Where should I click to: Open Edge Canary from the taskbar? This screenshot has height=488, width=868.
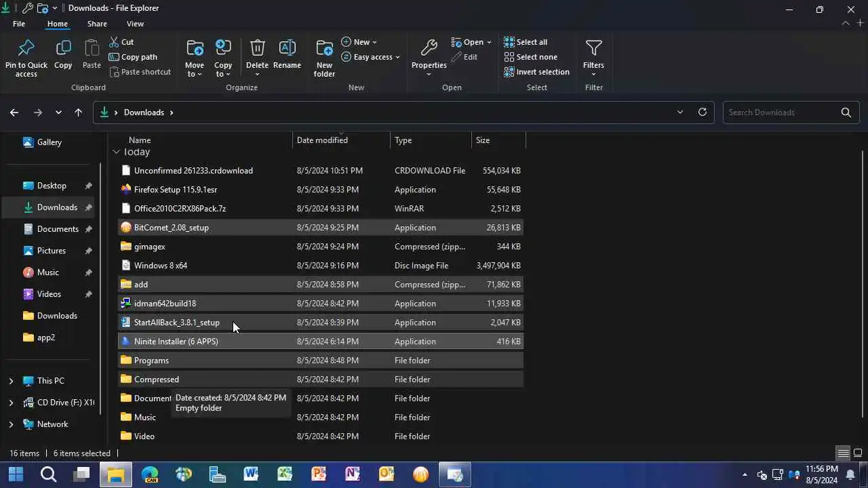point(149,474)
